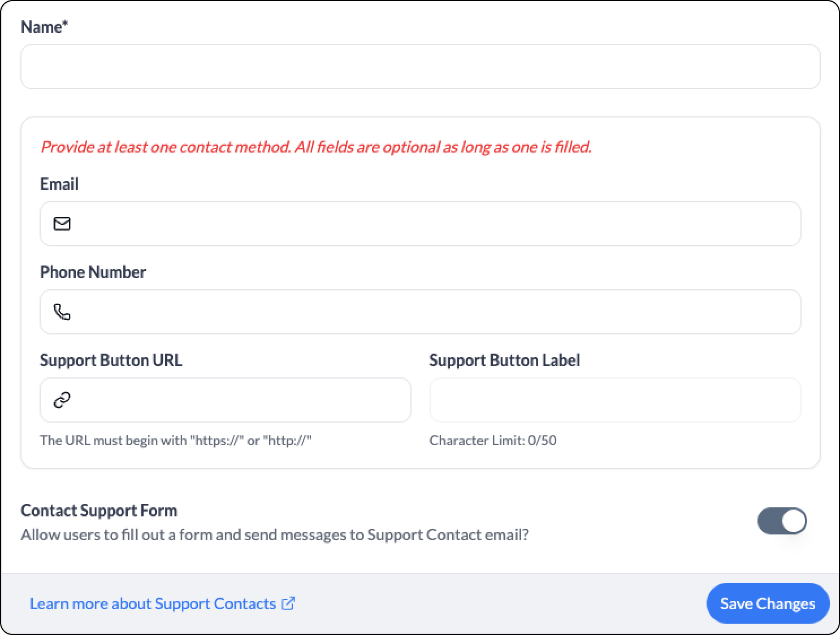Click the Email field label
Image resolution: width=840 pixels, height=635 pixels.
tap(59, 184)
